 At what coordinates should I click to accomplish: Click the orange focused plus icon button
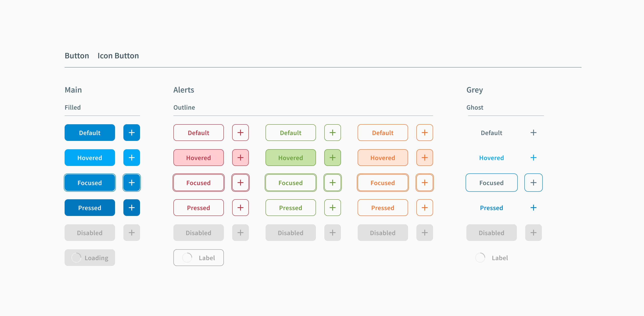pyautogui.click(x=425, y=183)
